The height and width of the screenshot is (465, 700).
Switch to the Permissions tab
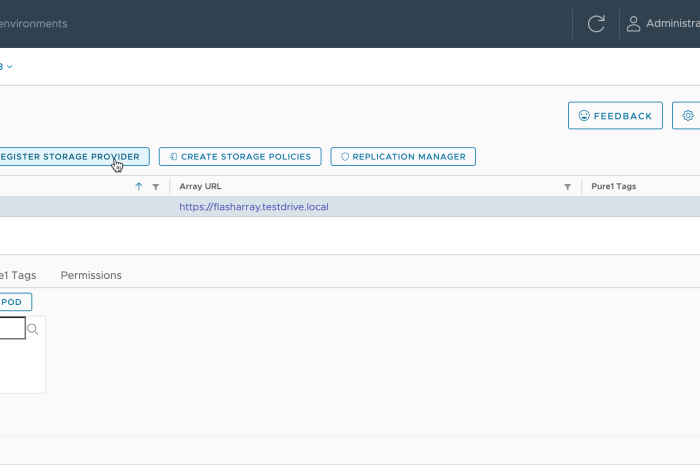point(91,275)
